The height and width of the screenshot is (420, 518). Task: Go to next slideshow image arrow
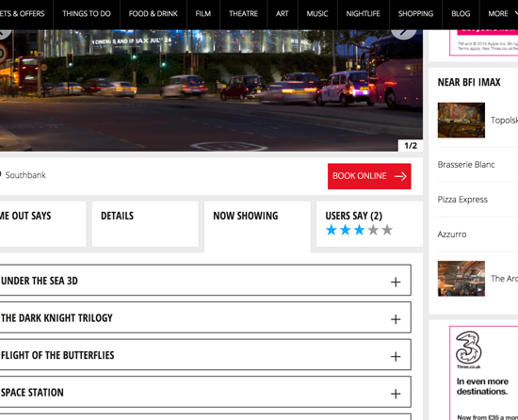click(404, 34)
